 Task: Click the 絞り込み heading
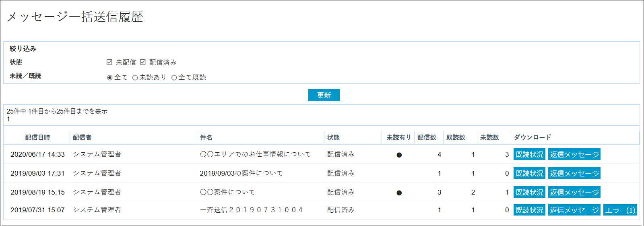coord(23,49)
